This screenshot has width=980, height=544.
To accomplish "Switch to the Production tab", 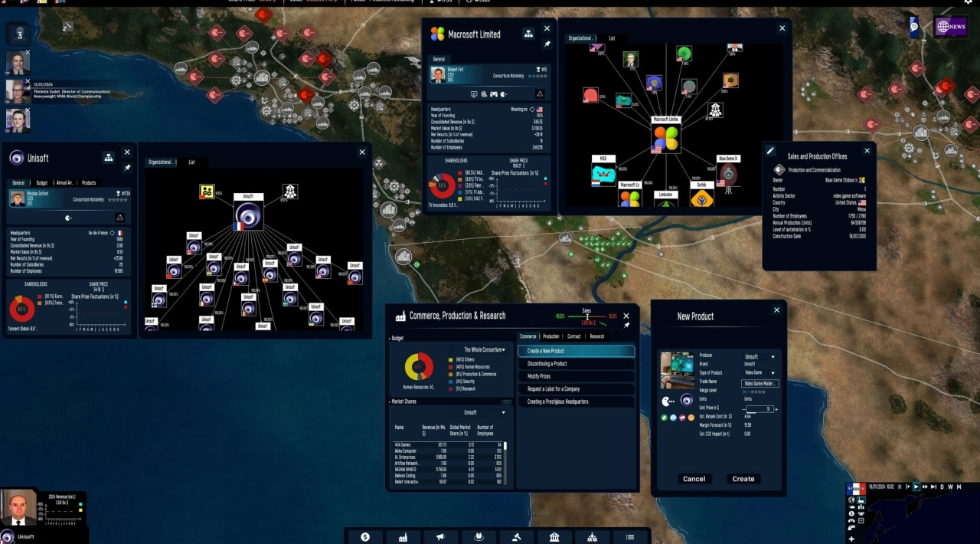I will [550, 336].
